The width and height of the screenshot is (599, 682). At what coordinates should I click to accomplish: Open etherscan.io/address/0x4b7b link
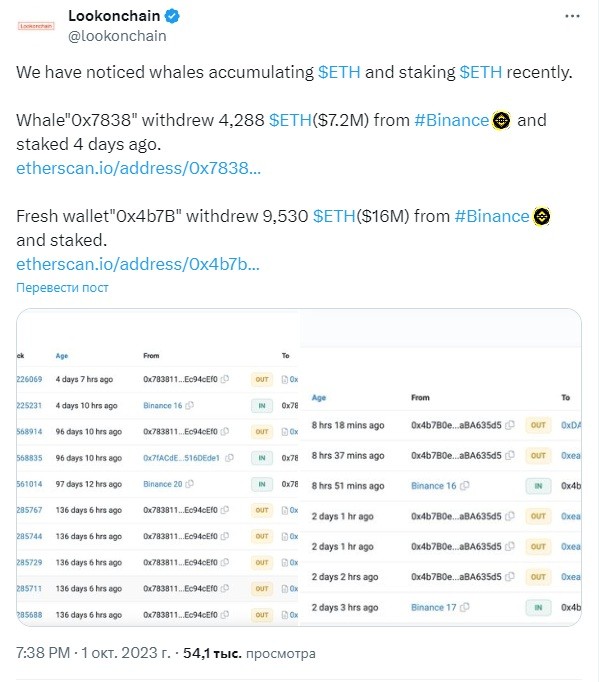138,264
